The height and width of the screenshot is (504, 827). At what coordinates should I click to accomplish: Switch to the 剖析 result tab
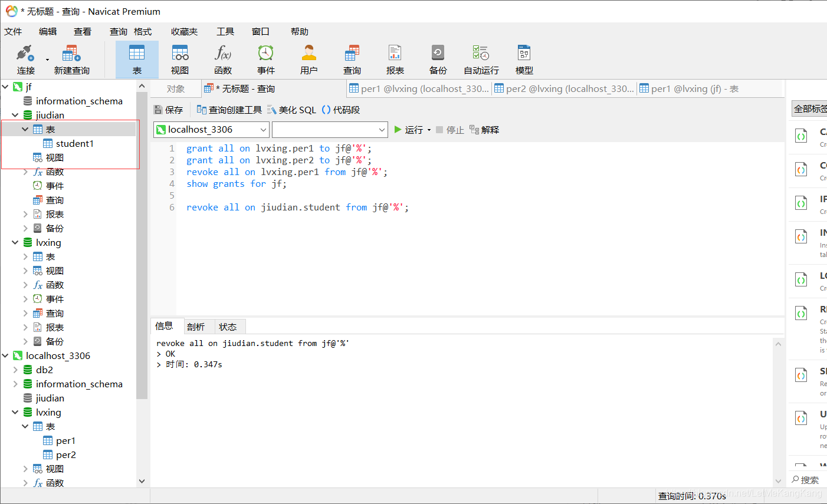tap(196, 327)
